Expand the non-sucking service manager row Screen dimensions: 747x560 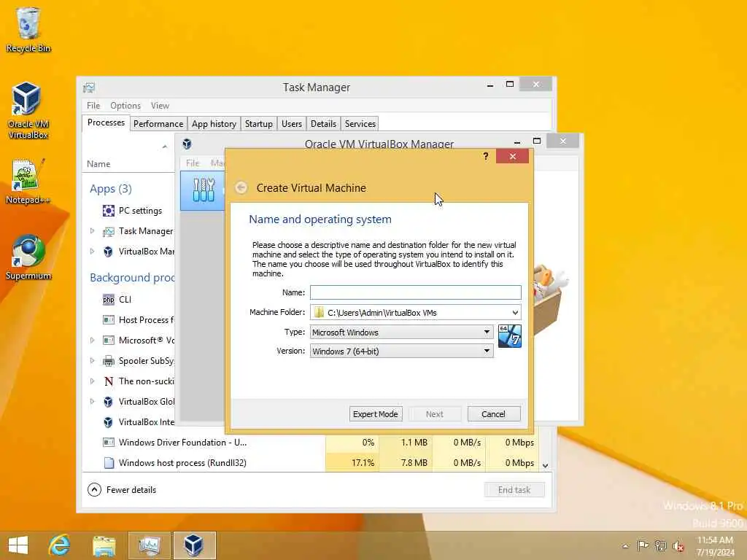click(93, 381)
